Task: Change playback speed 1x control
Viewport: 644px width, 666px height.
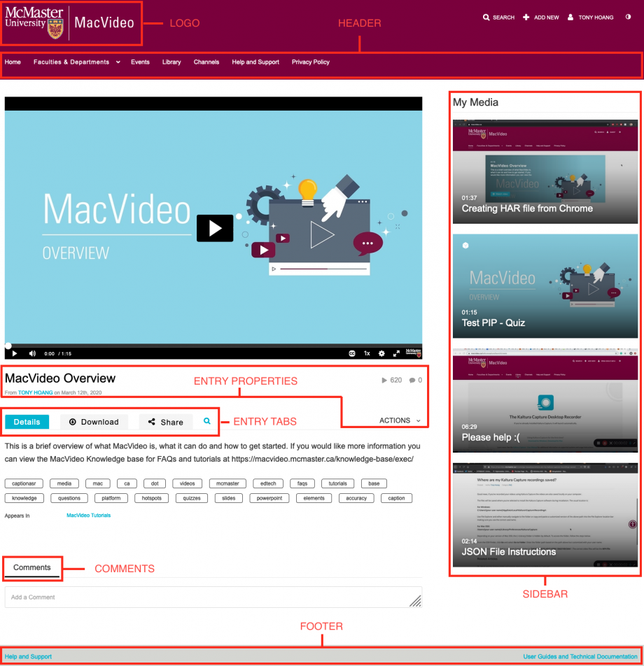Action: (367, 353)
